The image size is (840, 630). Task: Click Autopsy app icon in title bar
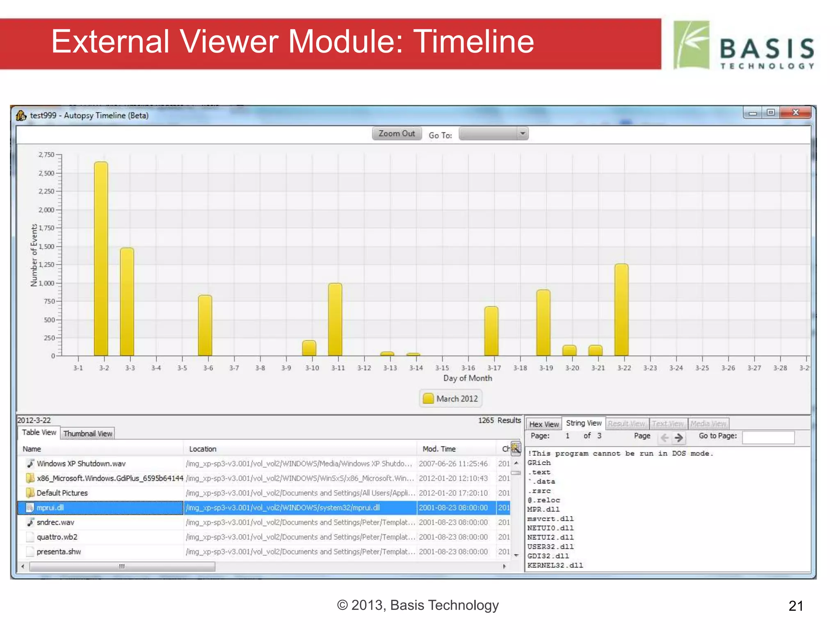pyautogui.click(x=21, y=115)
